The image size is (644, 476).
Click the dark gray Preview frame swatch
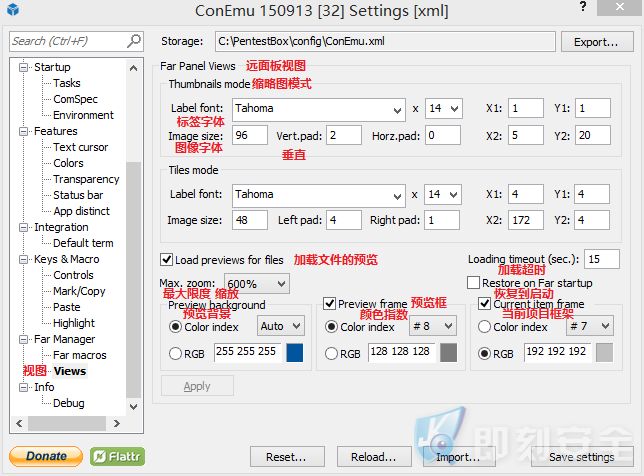pos(448,353)
